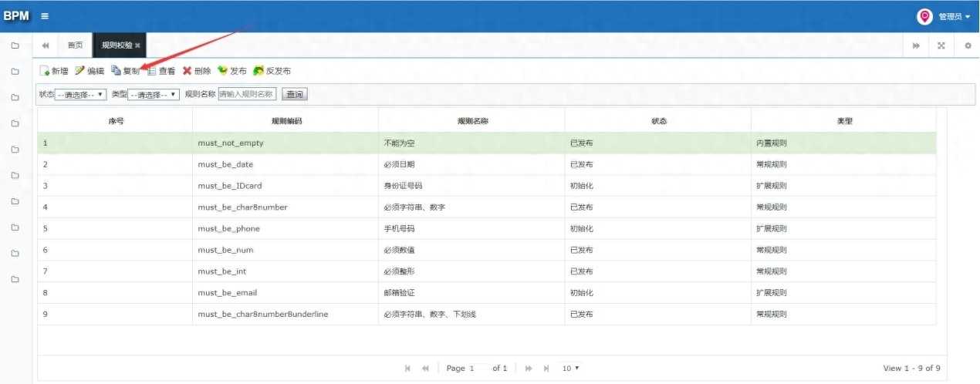
Task: Click the View 1 - 9 of 9 text
Action: [x=911, y=369]
